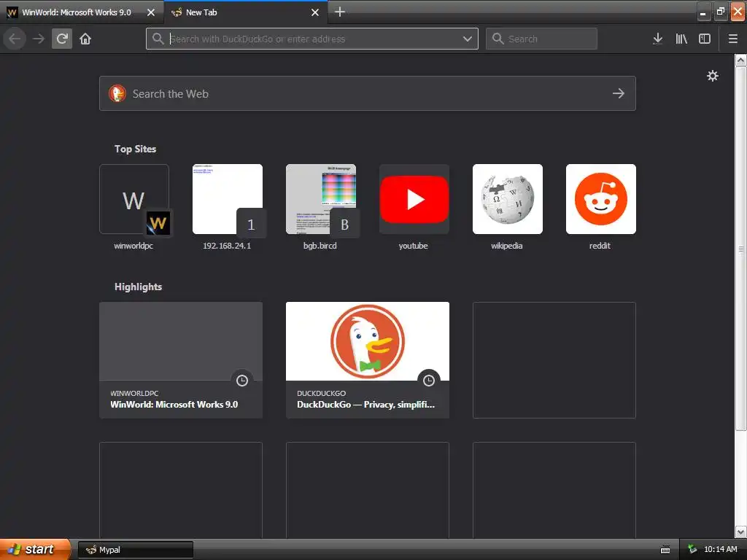This screenshot has height=560, width=747.
Task: Go forward with the arrow button
Action: click(x=39, y=39)
